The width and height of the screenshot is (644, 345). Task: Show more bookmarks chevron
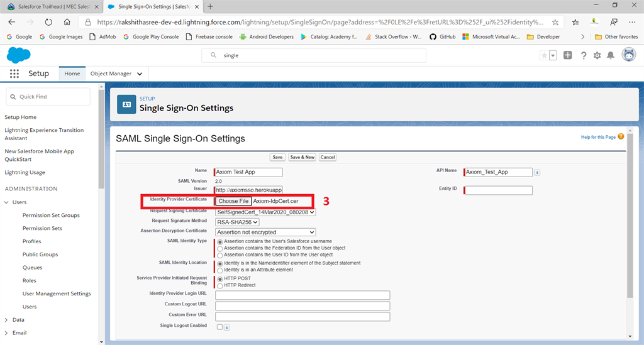(582, 36)
